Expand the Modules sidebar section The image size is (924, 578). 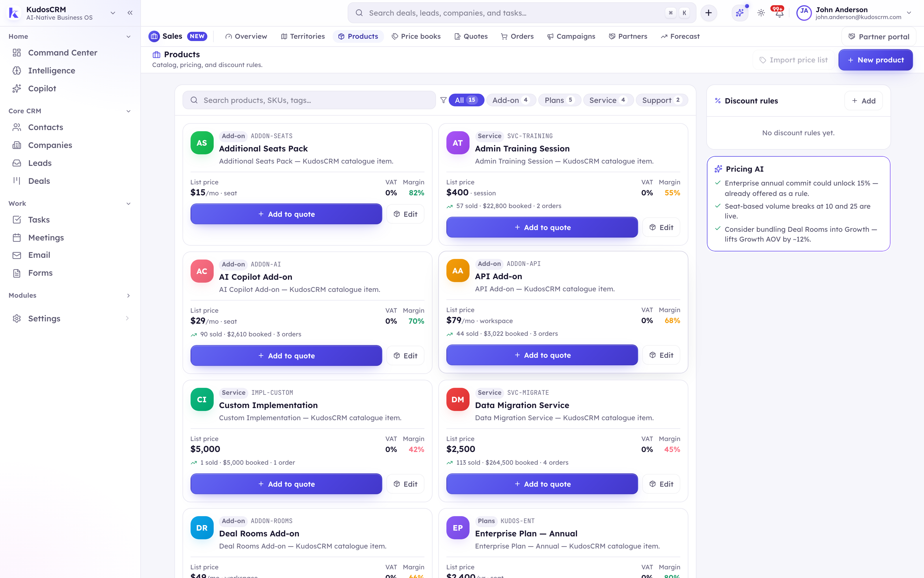128,295
